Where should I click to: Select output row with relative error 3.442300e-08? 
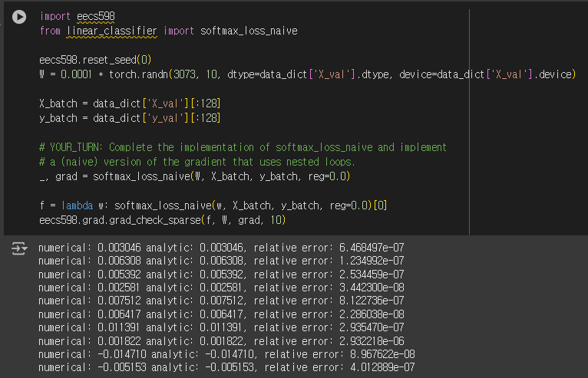221,288
